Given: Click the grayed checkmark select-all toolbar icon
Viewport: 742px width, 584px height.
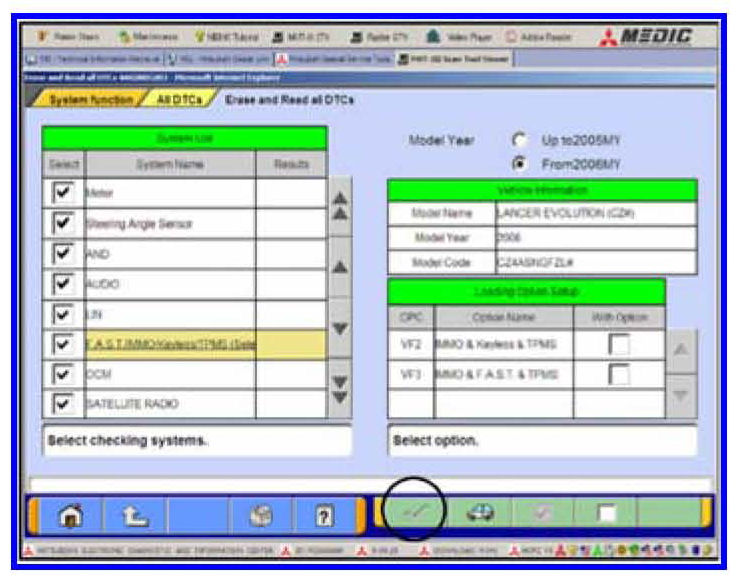Looking at the screenshot, I should (544, 514).
